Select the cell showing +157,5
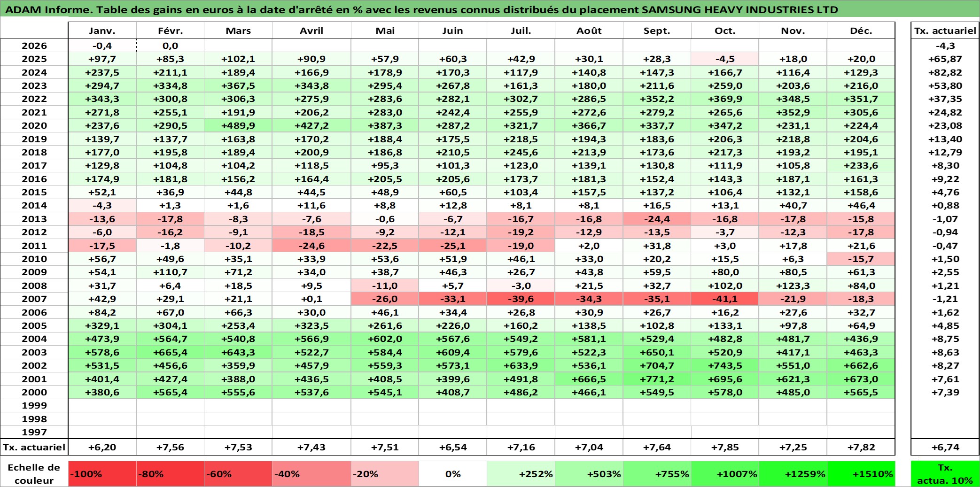The image size is (980, 487). coord(589,192)
